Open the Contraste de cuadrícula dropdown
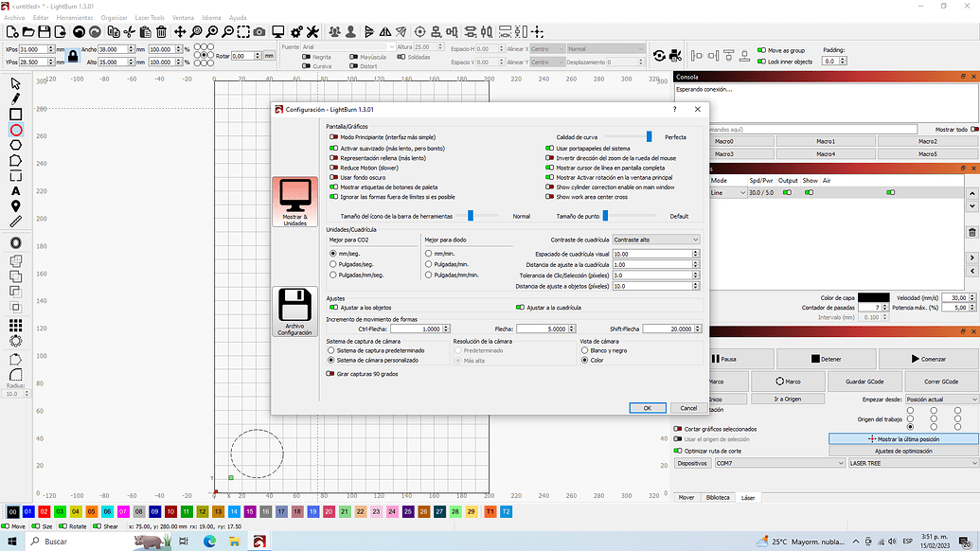 click(x=655, y=240)
